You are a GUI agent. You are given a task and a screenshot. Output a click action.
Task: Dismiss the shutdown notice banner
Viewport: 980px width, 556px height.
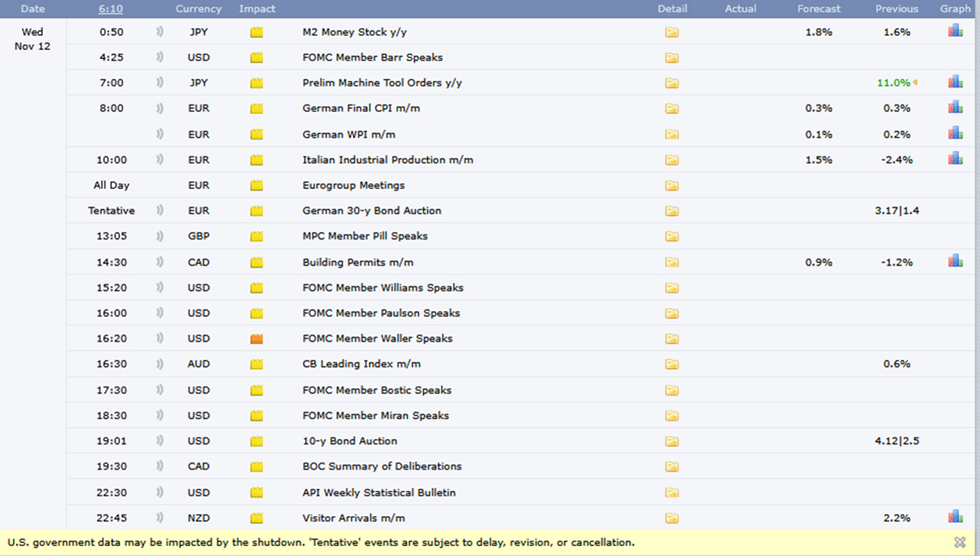point(959,542)
